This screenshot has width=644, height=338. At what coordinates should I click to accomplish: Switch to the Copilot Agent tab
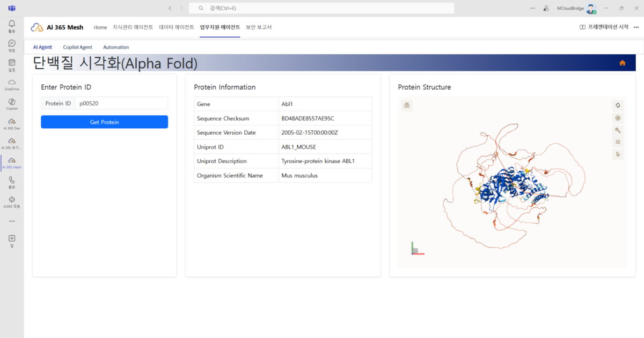coord(77,47)
